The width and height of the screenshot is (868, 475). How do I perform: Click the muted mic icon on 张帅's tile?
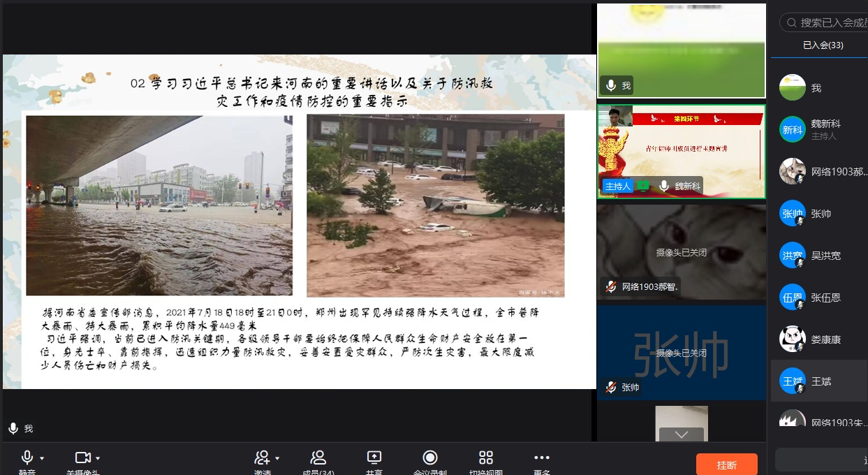(611, 387)
